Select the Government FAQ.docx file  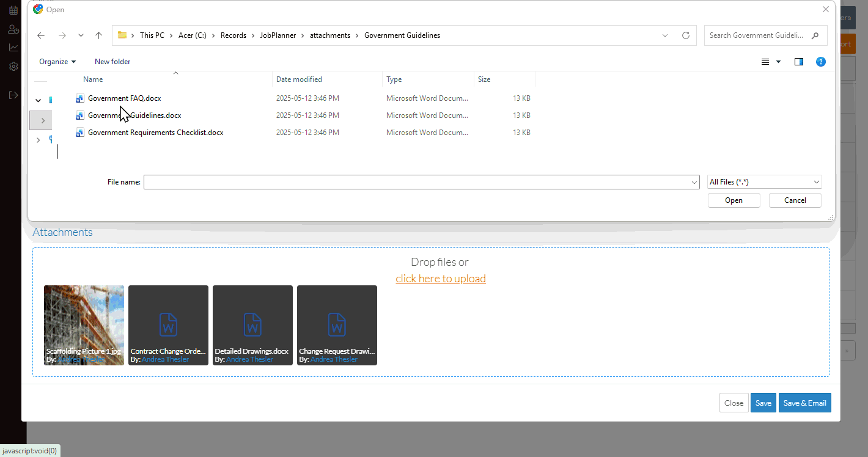tap(125, 98)
